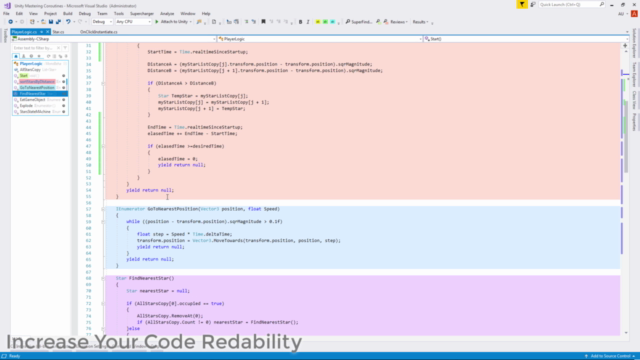Click the dot marker next to EatGameObject in the code map
Viewport: 640px width, 360px height.
[63, 100]
